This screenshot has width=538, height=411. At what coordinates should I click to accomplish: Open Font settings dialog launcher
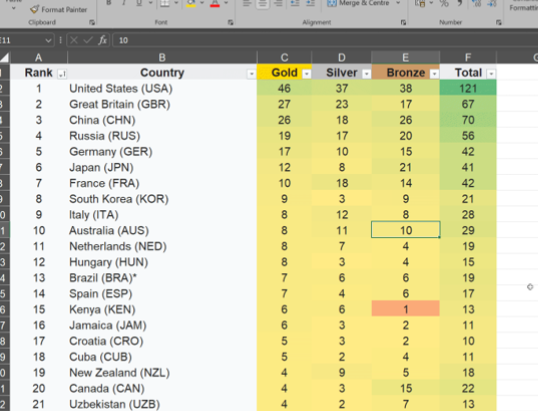pos(230,22)
